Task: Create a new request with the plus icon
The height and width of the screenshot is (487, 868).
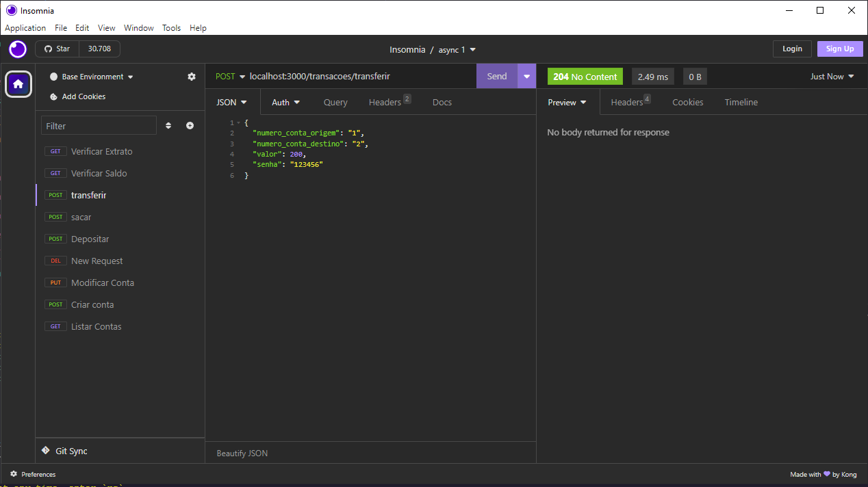Action: (x=190, y=125)
